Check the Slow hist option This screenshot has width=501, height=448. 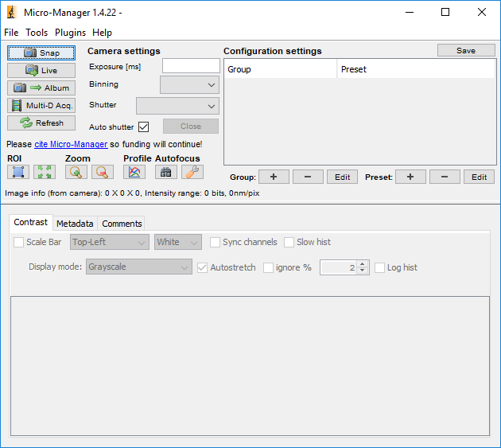(x=289, y=242)
